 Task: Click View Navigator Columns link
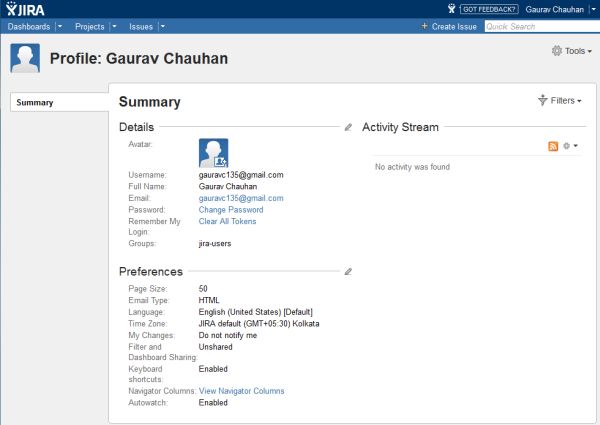tap(241, 391)
